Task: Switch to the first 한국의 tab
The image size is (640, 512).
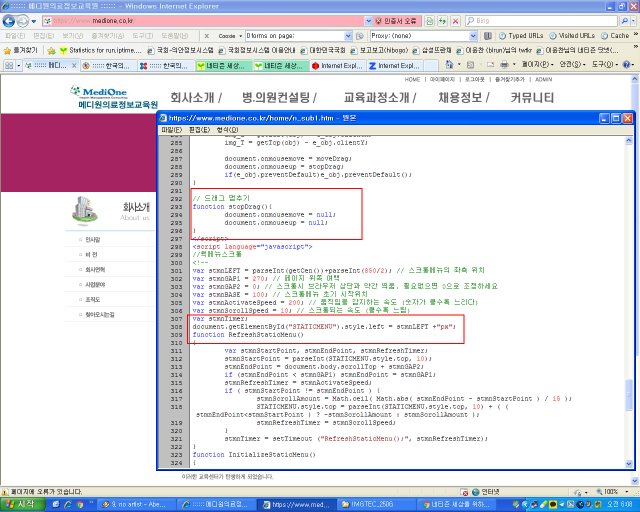Action: [108, 65]
